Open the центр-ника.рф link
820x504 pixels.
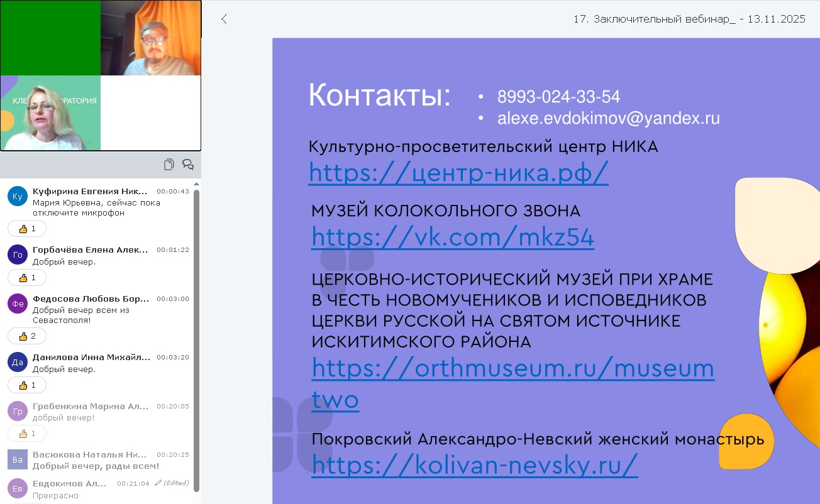458,172
